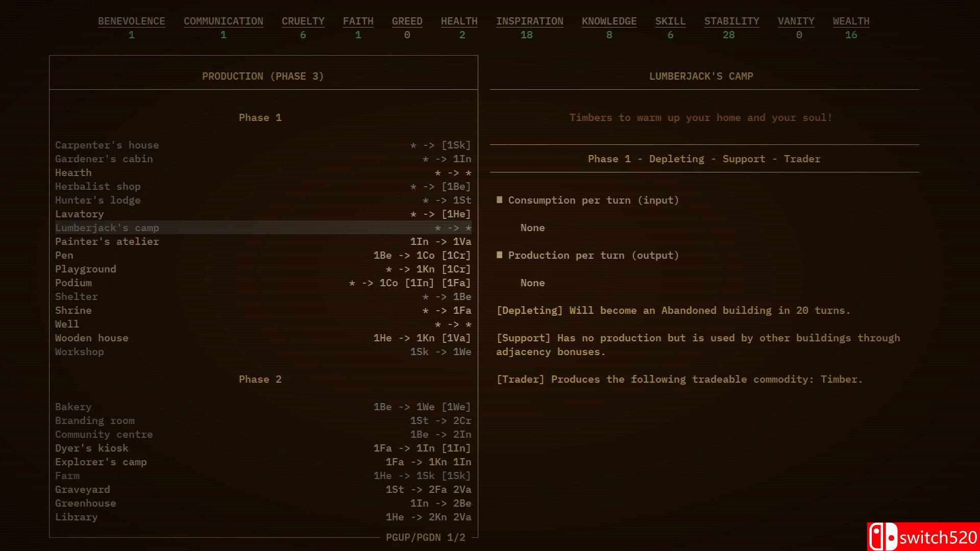The image size is (980, 551).
Task: Click the Production per turn bullet icon
Action: (499, 255)
